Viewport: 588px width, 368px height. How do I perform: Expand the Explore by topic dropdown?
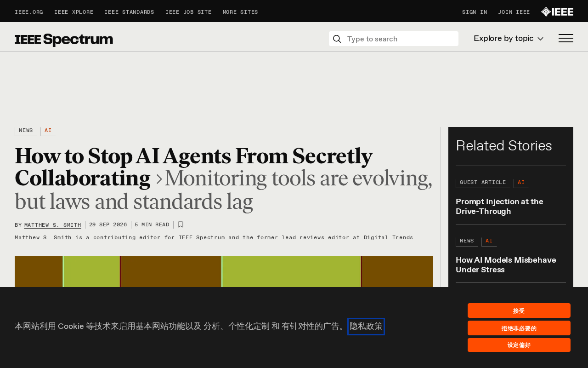(509, 39)
